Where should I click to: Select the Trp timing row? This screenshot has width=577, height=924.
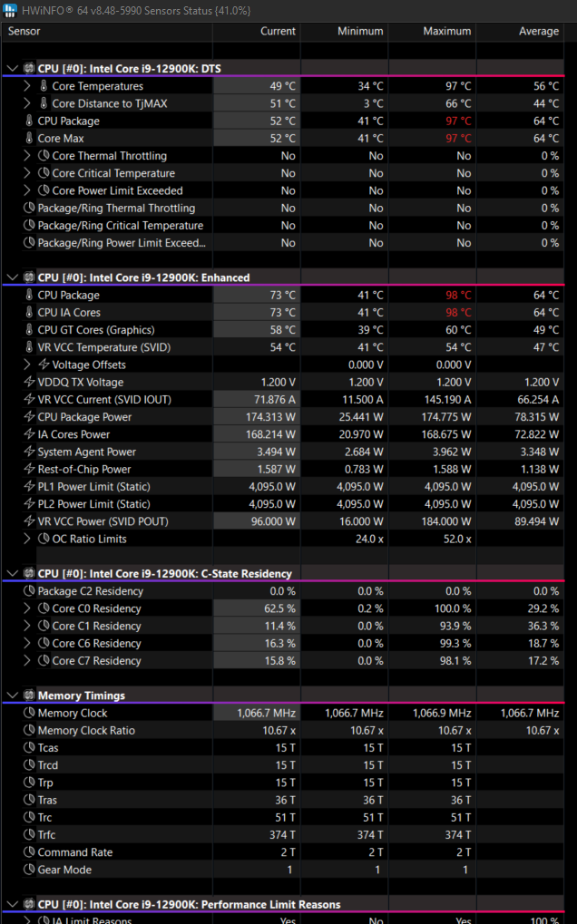(x=283, y=783)
